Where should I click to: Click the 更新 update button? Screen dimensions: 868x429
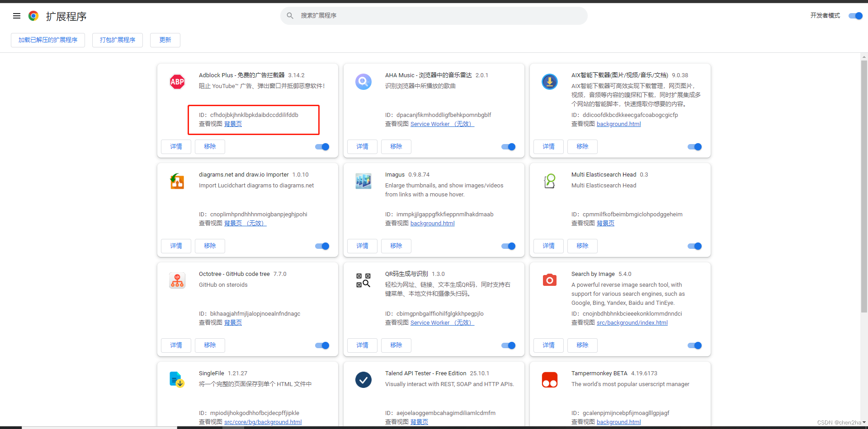pos(165,40)
